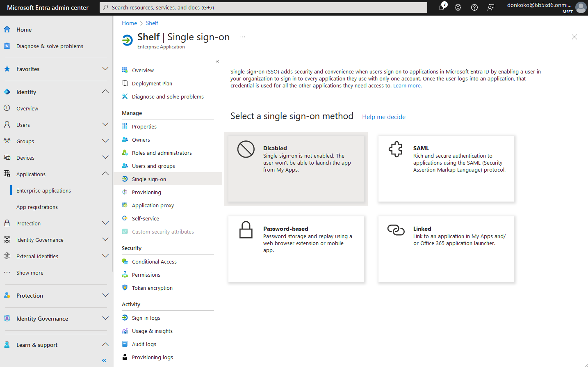
Task: Click the help question mark icon
Action: (474, 7)
